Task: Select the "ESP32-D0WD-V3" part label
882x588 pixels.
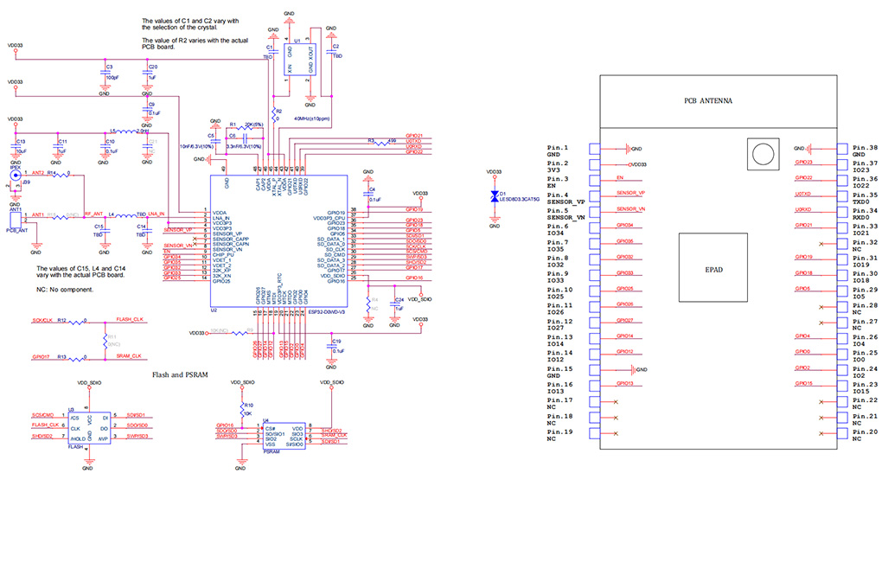Action: click(327, 311)
